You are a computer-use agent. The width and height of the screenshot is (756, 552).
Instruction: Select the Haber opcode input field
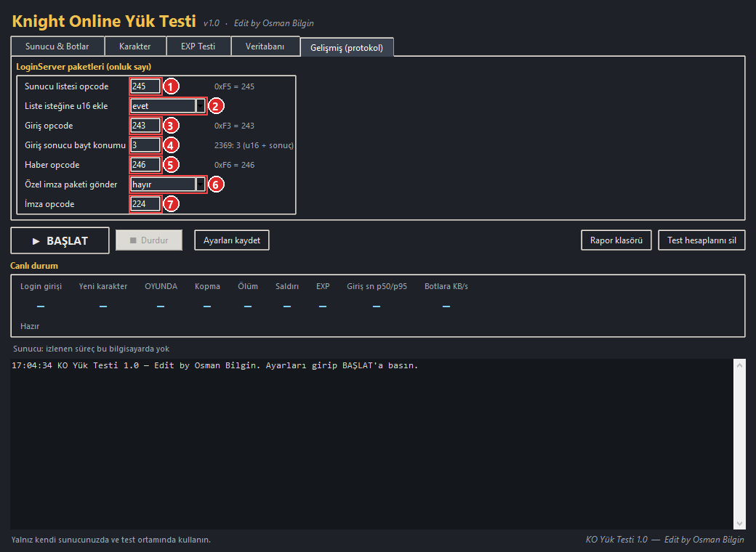coord(145,165)
